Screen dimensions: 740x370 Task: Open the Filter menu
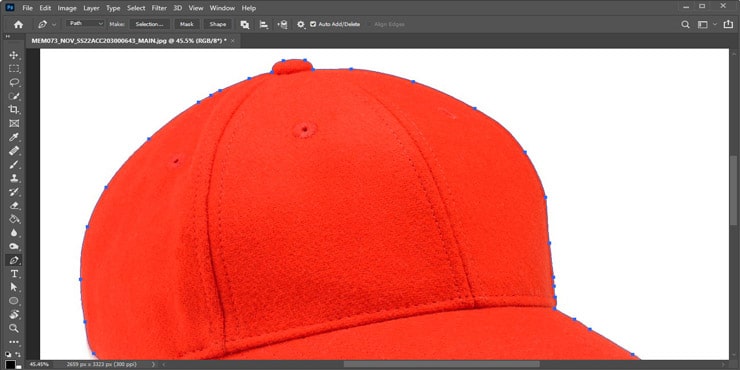pos(159,8)
